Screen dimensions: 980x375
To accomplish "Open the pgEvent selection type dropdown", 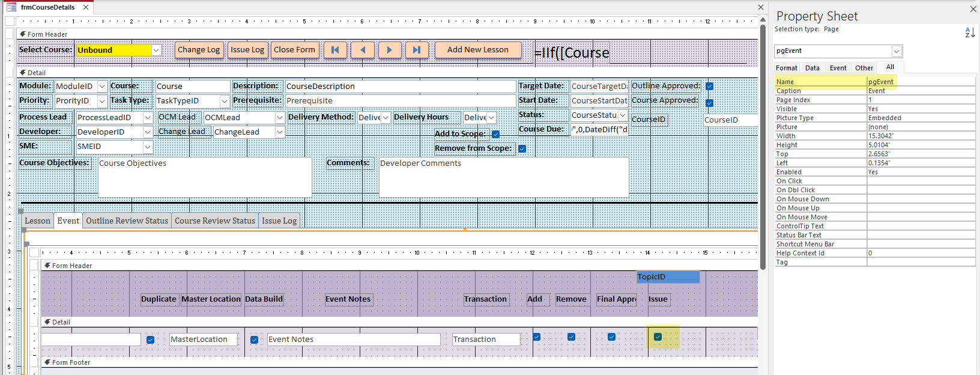I will point(897,51).
